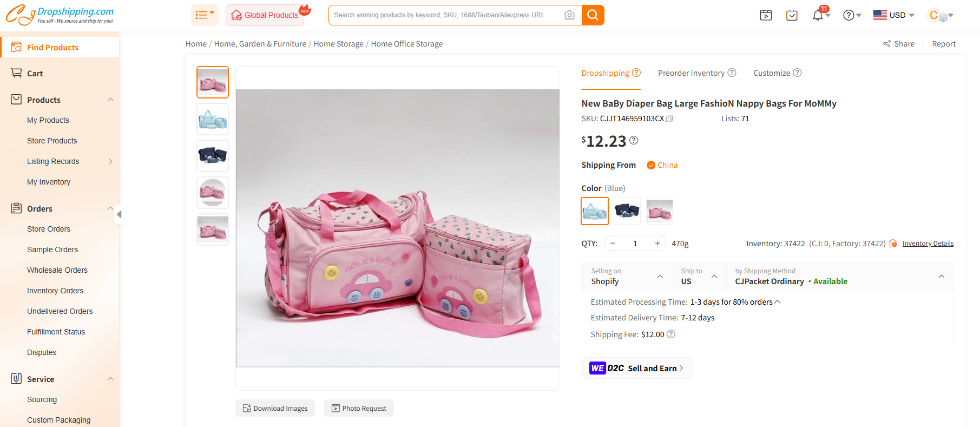
Task: Click the task calendar icon in the header
Action: point(792,15)
